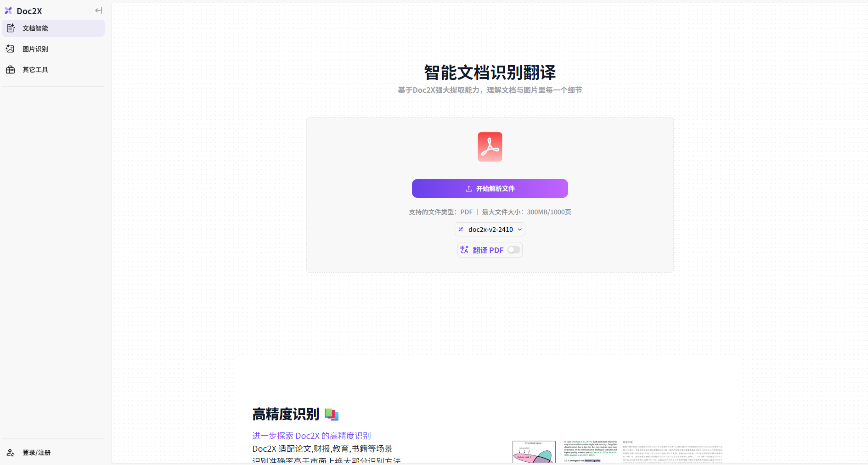868x465 pixels.
Task: Open 其它工具 menu item
Action: coord(35,70)
